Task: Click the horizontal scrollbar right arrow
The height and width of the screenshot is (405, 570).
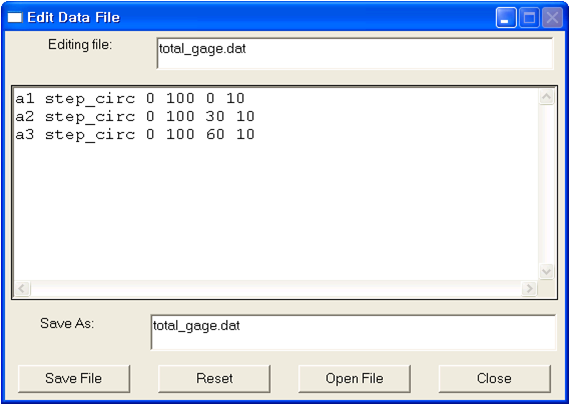Action: coord(529,289)
